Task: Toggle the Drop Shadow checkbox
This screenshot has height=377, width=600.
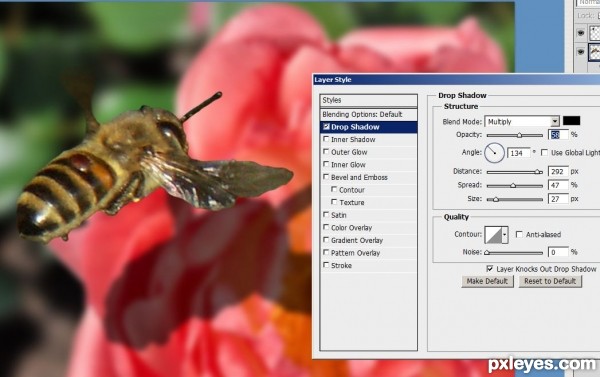Action: coord(326,127)
